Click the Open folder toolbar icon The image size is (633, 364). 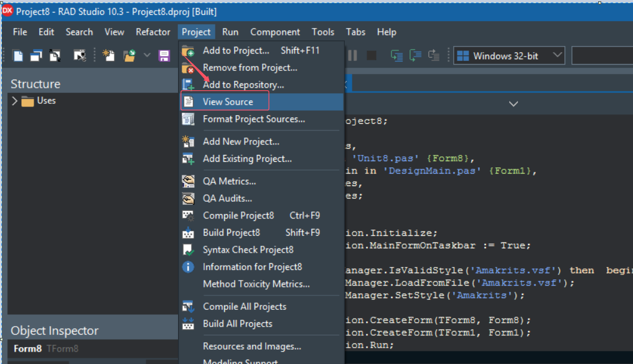tap(129, 55)
